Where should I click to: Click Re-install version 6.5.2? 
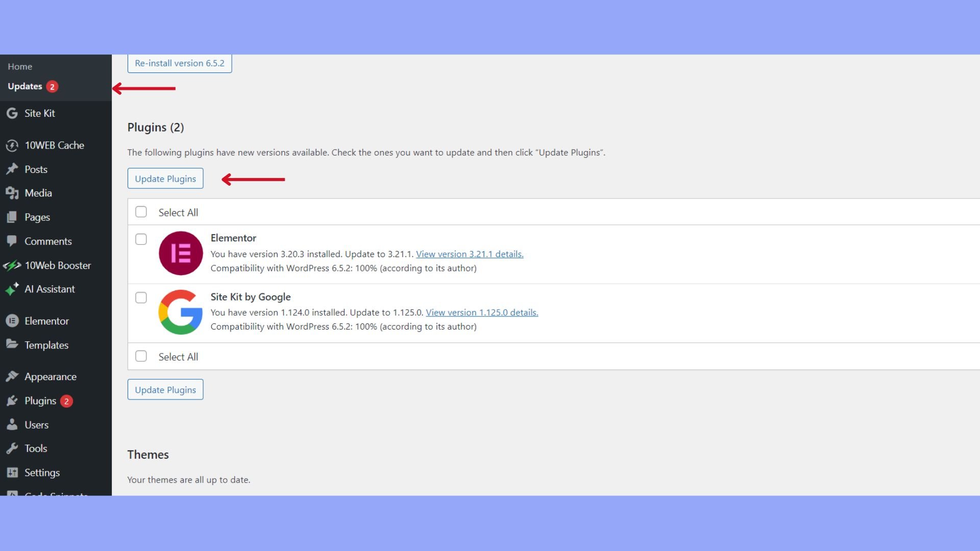(x=179, y=63)
